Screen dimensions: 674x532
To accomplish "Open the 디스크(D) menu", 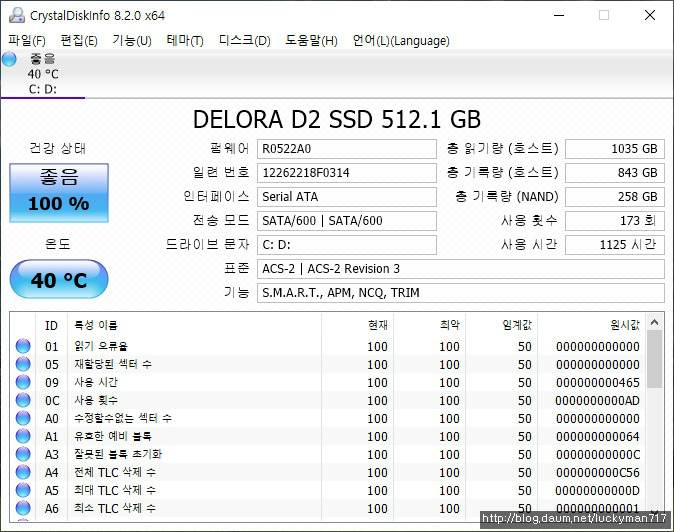I will 245,41.
